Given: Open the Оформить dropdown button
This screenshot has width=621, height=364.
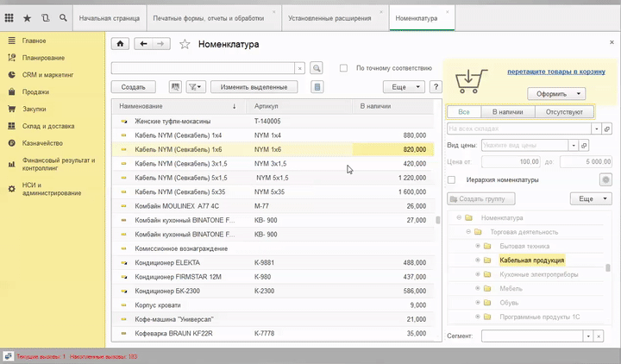Looking at the screenshot, I should click(x=556, y=94).
